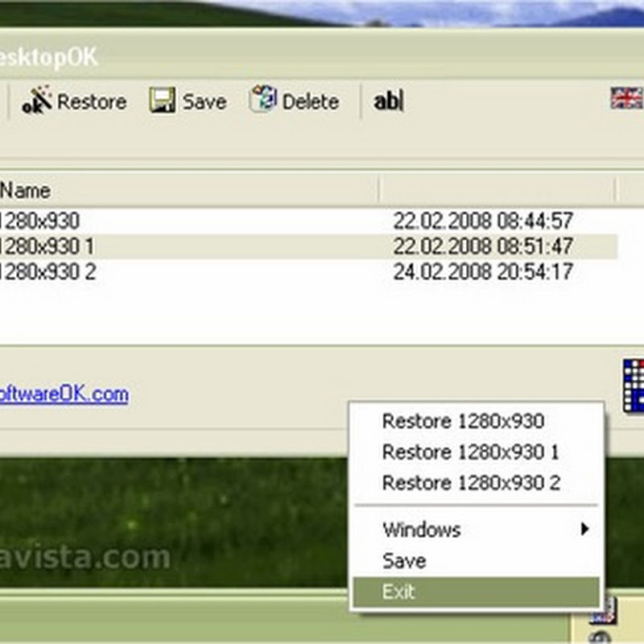Viewport: 644px width, 644px height.
Task: Click the Restore toolbar label
Action: 92,101
